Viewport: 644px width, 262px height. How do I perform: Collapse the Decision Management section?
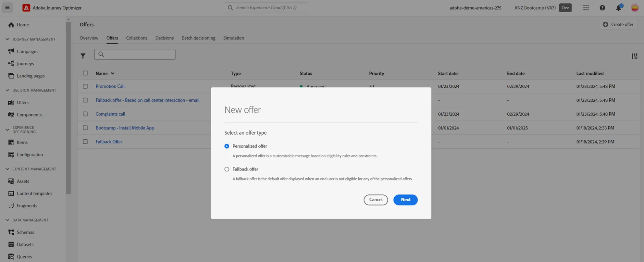[7, 90]
